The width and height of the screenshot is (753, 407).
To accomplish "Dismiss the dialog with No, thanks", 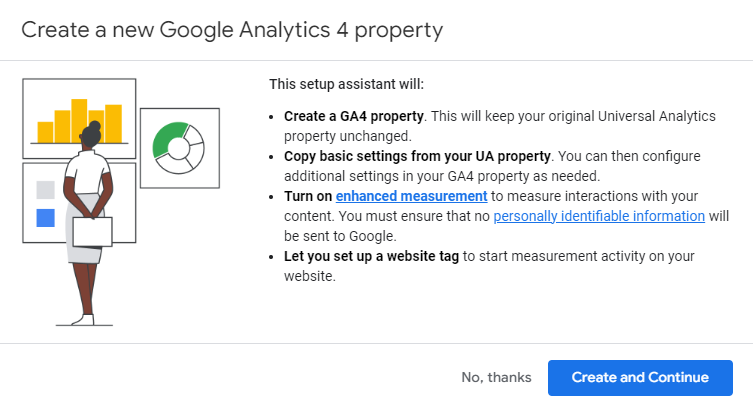I will point(496,377).
